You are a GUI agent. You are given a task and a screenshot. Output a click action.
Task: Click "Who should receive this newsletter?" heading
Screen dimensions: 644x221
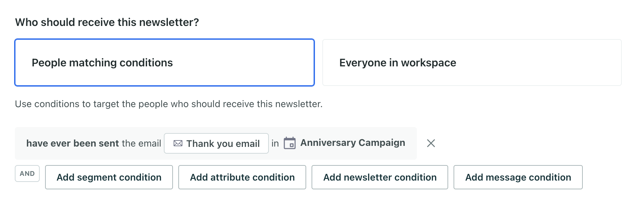point(107,22)
